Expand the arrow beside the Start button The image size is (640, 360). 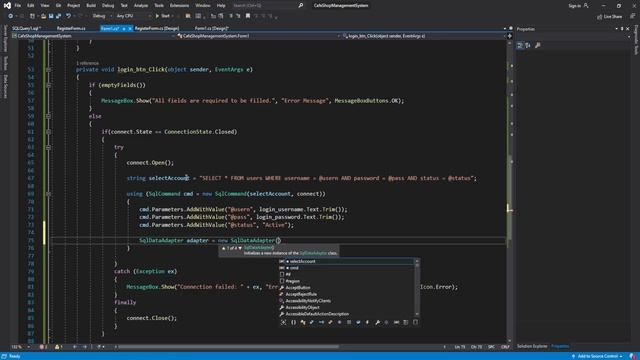173,16
